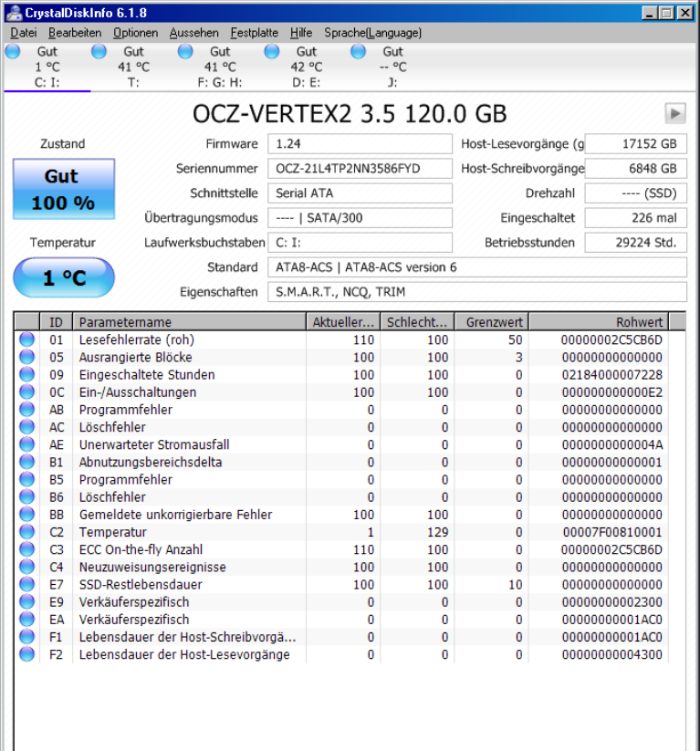The height and width of the screenshot is (751, 700).
Task: Click the status orb of disk J:
Action: point(358,51)
